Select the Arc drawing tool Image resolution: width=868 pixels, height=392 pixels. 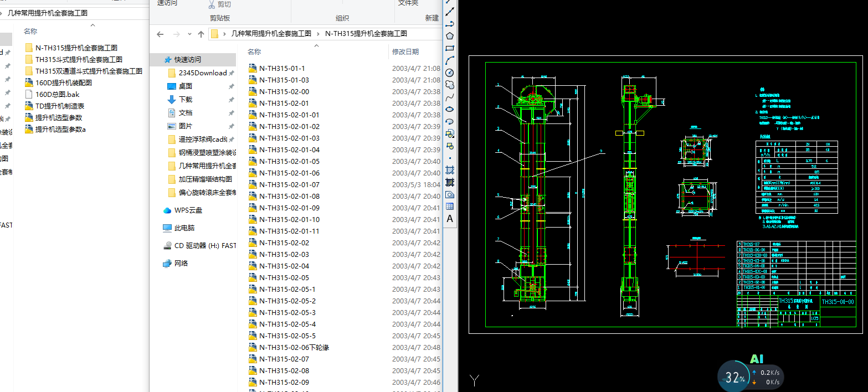450,60
